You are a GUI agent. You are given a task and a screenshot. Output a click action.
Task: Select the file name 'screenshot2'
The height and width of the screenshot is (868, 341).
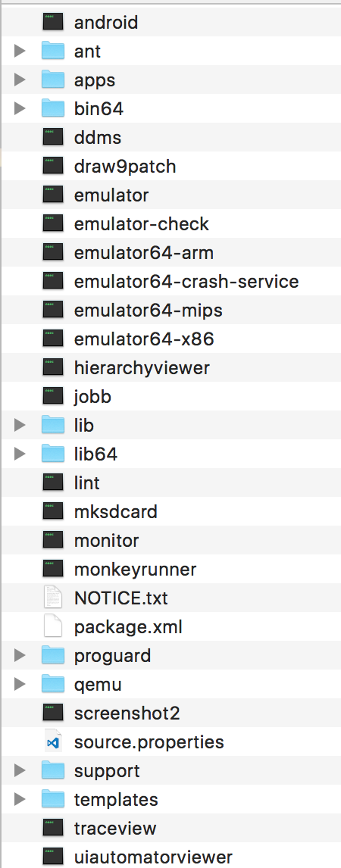pos(127,713)
